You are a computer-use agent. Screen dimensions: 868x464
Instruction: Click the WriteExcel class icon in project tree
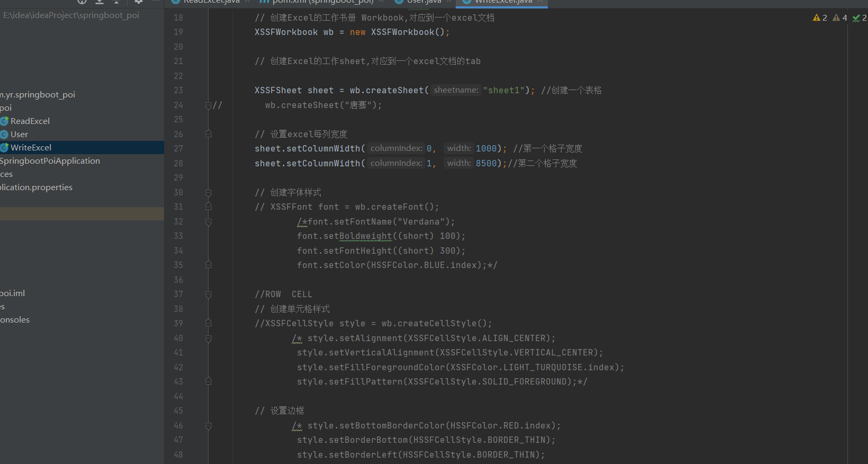[4, 147]
